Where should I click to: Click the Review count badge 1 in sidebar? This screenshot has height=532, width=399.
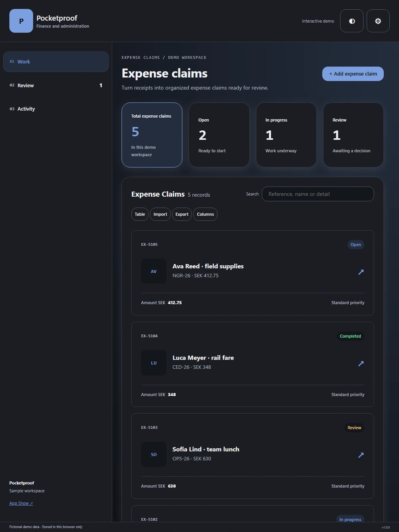click(x=101, y=85)
